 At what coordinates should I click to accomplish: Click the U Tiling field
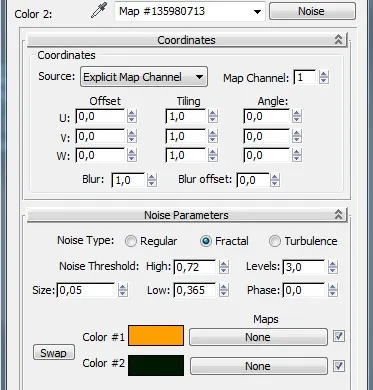click(186, 116)
